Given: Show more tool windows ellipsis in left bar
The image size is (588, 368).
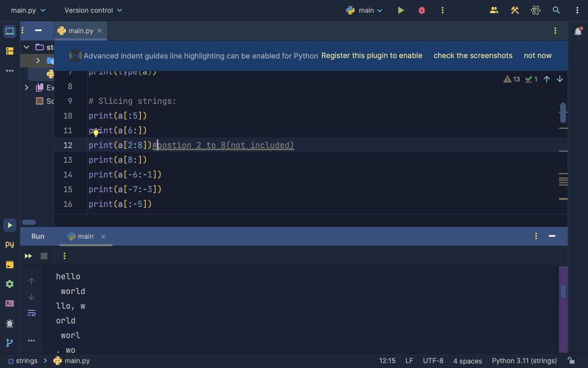Looking at the screenshot, I should (10, 71).
